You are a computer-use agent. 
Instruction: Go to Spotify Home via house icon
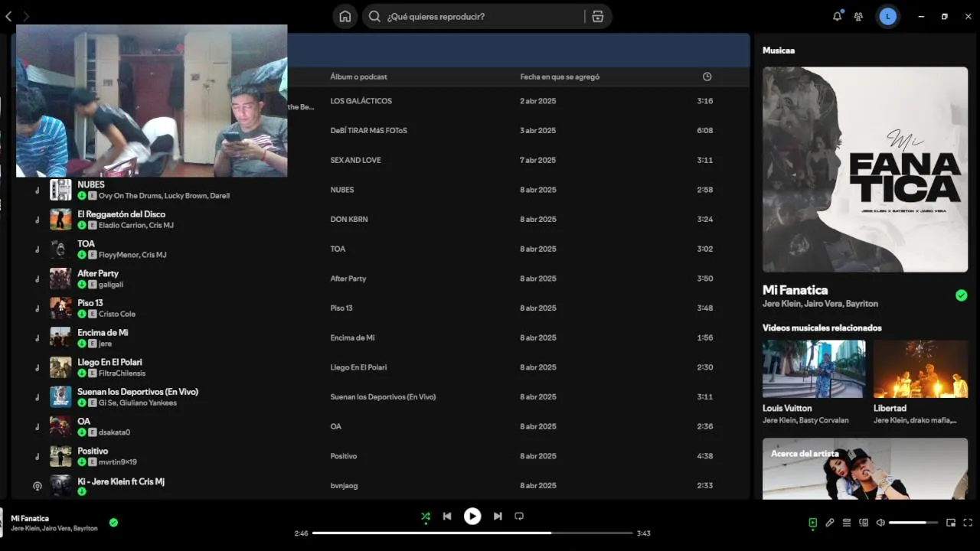click(x=345, y=16)
